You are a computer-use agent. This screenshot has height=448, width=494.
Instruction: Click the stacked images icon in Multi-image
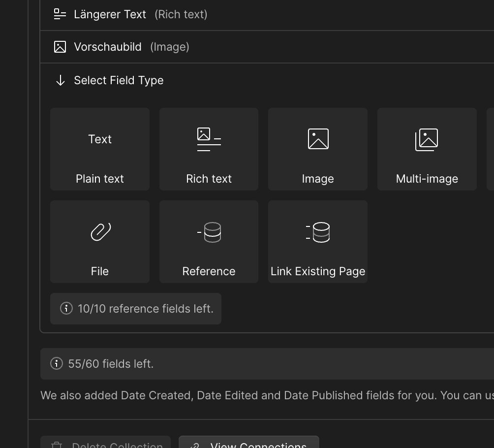pyautogui.click(x=427, y=139)
